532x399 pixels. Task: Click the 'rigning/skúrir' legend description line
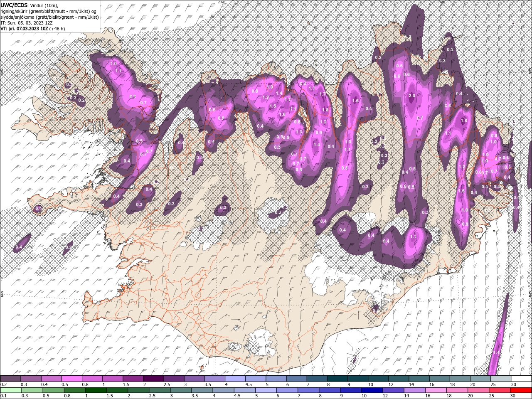click(x=48, y=11)
